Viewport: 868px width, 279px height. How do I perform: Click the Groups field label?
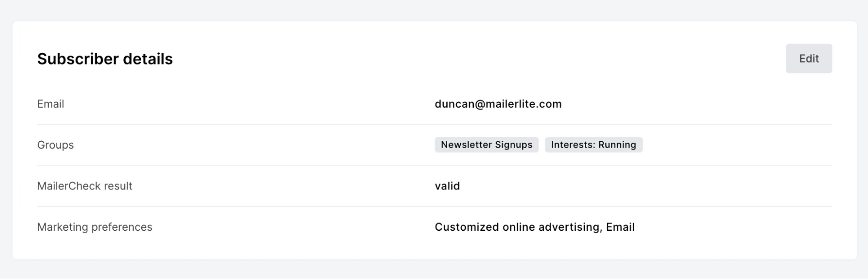55,145
